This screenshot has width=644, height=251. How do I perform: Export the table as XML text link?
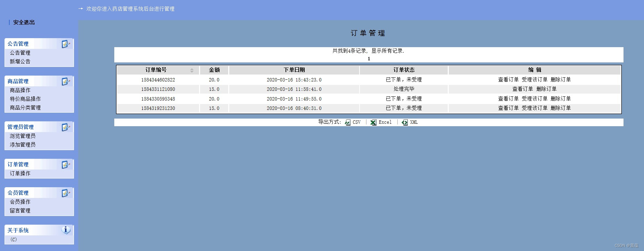click(414, 122)
